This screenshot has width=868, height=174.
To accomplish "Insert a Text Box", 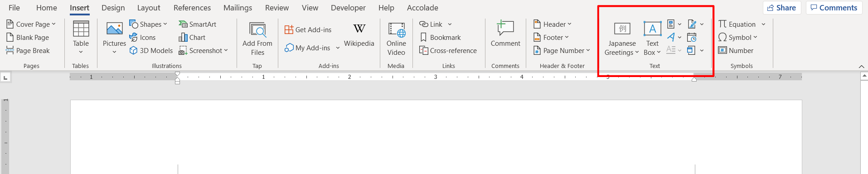I will coord(652,39).
